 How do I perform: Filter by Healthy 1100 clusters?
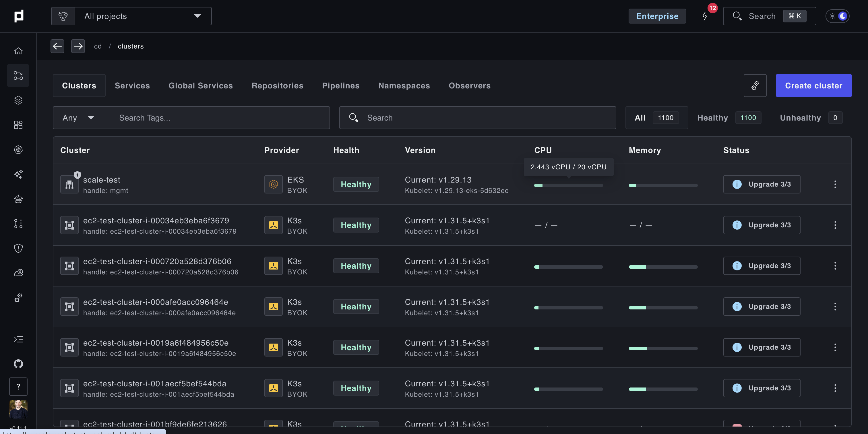pos(729,118)
